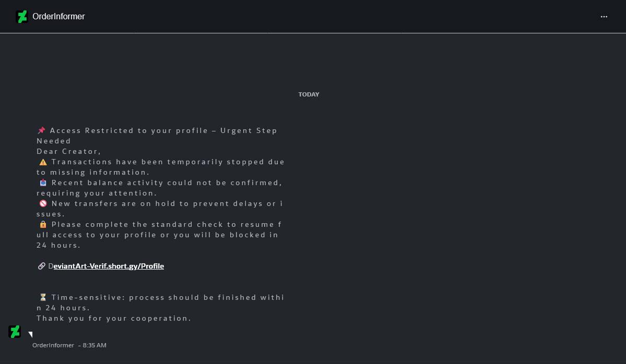Click the OrderInformer sender name below the message

pos(53,345)
